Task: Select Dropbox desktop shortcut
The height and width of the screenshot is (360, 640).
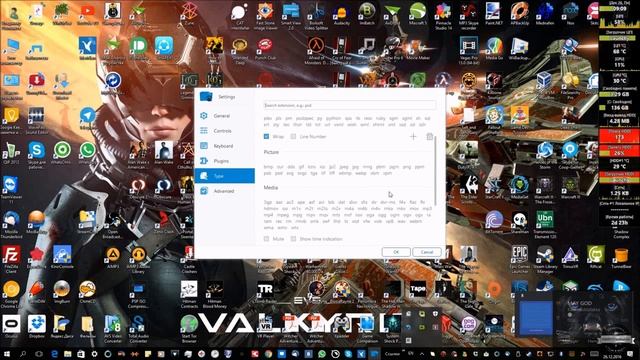Action: pyautogui.click(x=37, y=327)
